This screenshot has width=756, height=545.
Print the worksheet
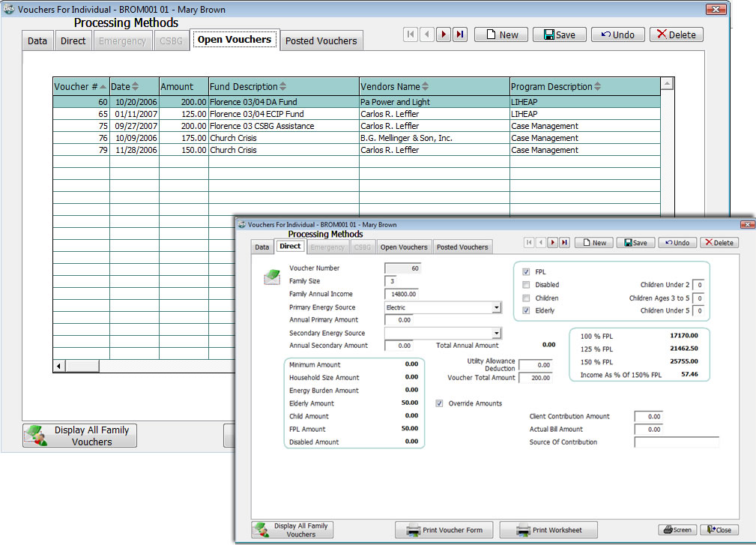pyautogui.click(x=548, y=530)
